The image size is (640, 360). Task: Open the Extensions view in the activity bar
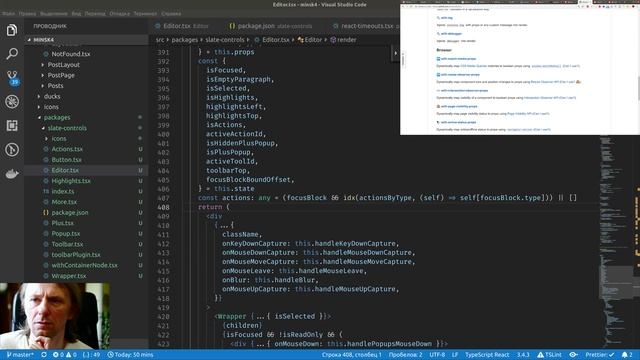(12, 126)
